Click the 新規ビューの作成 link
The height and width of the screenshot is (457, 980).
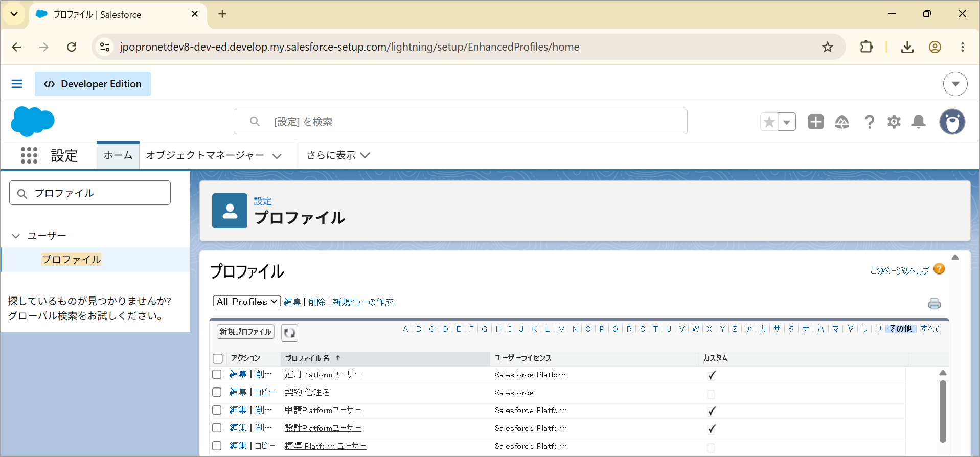pos(363,302)
